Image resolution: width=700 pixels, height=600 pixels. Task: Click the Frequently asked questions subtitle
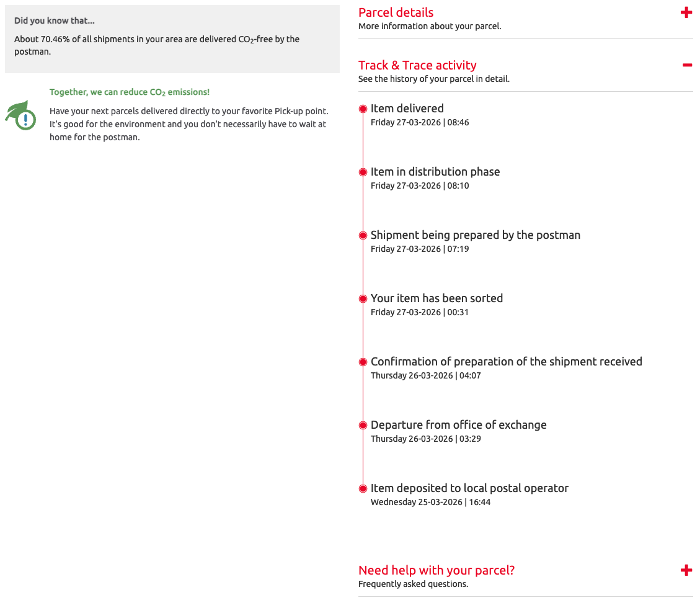[413, 584]
